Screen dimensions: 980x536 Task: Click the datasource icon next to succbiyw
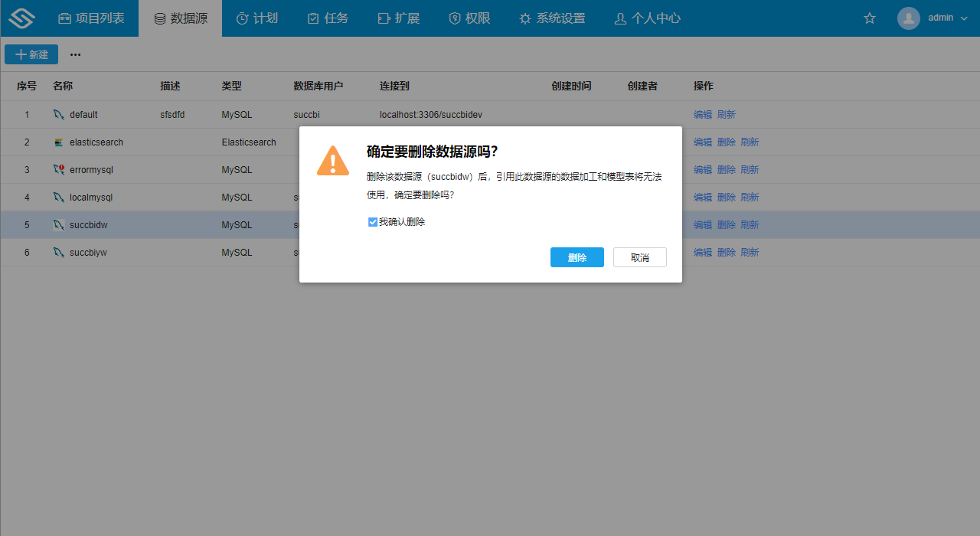point(60,252)
